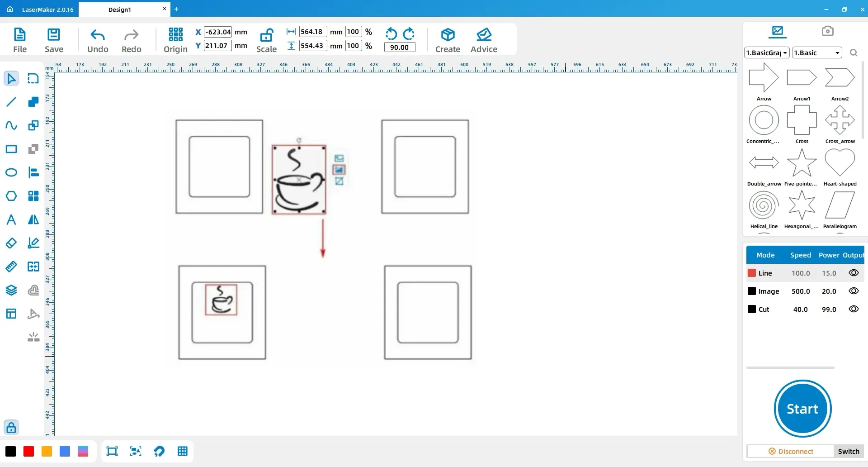
Task: Click the Advice button
Action: tap(484, 41)
